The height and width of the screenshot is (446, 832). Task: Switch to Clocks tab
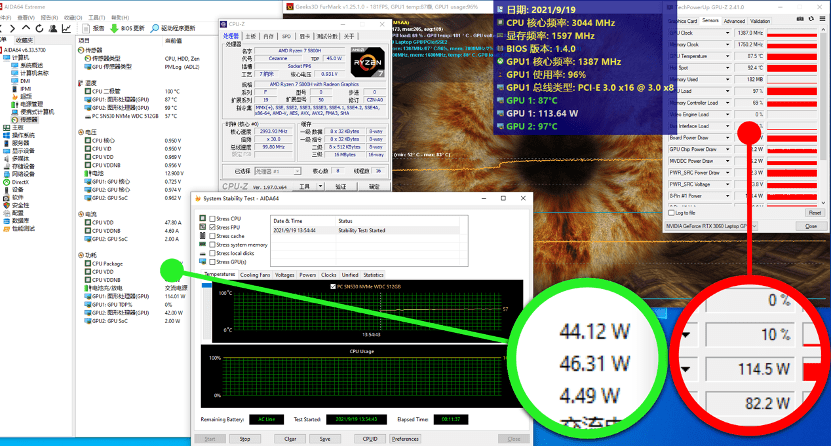(x=328, y=275)
